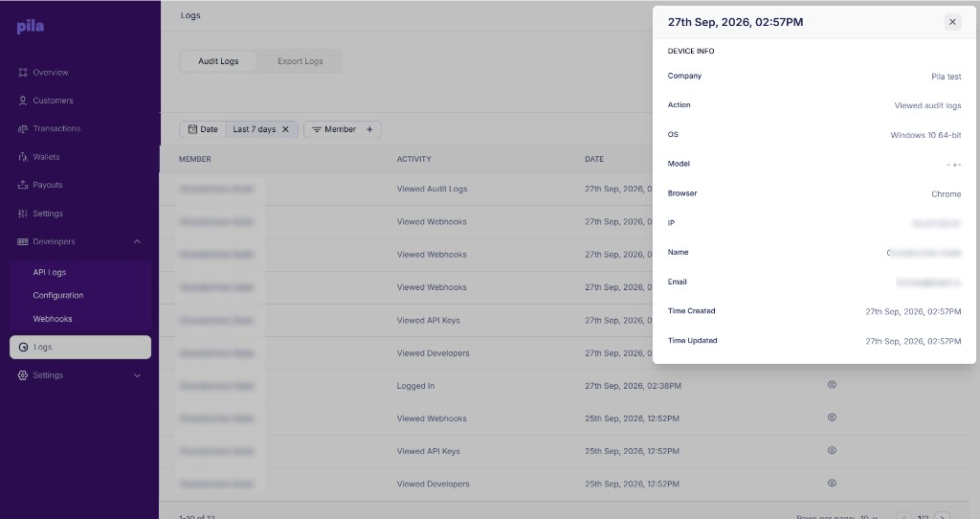Select the Viewed Developers 27th Sep row
980x519 pixels.
tap(434, 353)
